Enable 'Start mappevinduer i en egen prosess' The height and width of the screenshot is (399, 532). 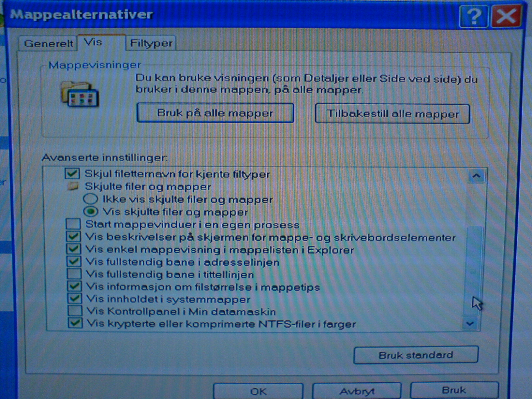coord(73,224)
